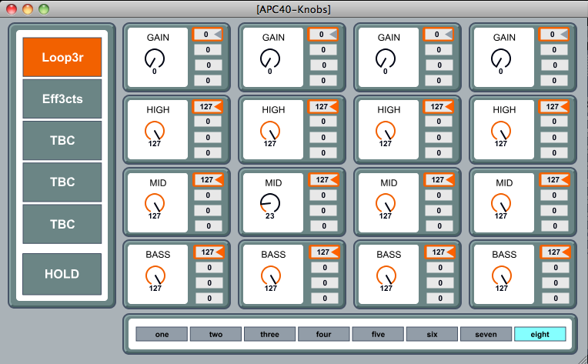Click orange number box of third-column GAIN
This screenshot has height=364, width=588.
tap(439, 35)
